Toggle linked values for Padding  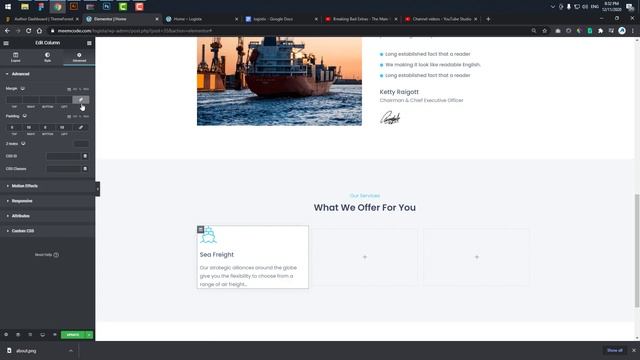(x=81, y=127)
